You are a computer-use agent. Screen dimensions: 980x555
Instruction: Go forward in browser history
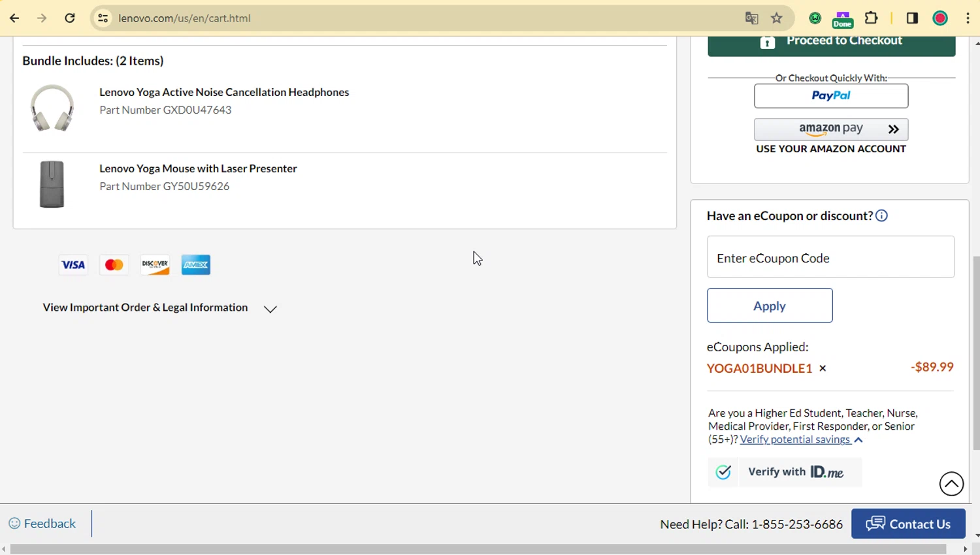[x=42, y=18]
